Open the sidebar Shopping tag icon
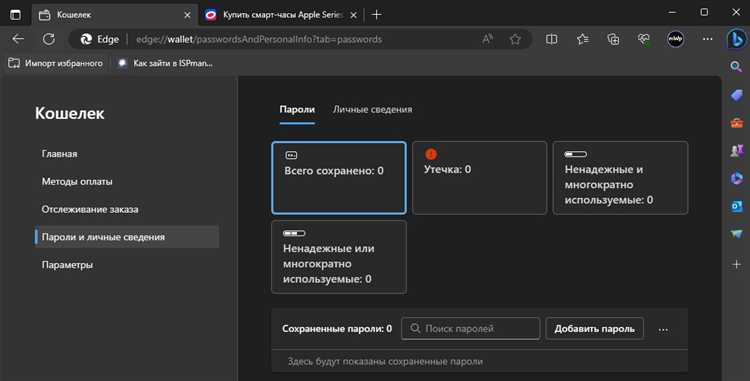Screen dimensions: 750x381 737,95
